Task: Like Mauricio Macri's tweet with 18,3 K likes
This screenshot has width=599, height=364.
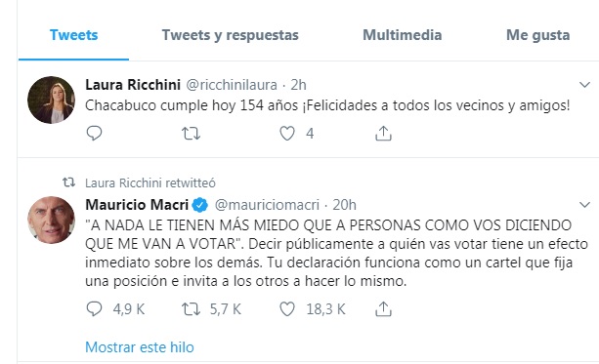Action: 287,309
